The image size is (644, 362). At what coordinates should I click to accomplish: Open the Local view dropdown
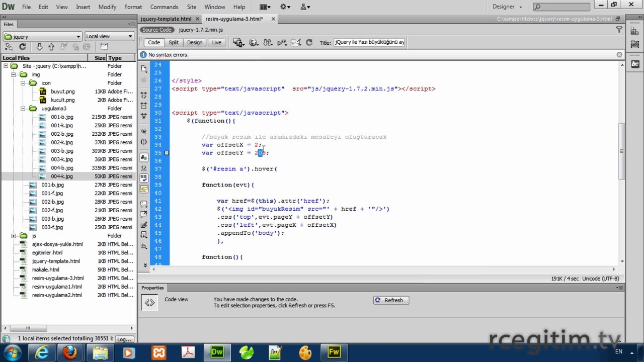click(109, 36)
